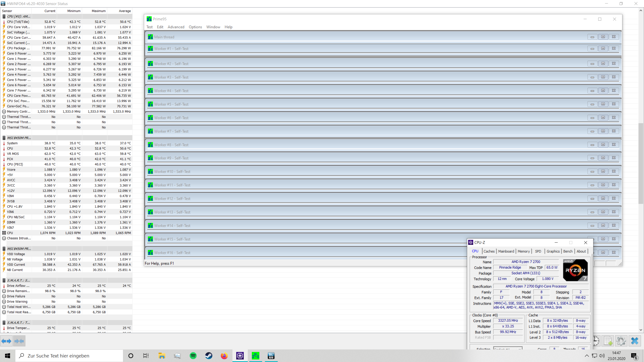Toggle monitoring of the Chassis Intrusion sensor
The width and height of the screenshot is (644, 362).
pos(4,238)
